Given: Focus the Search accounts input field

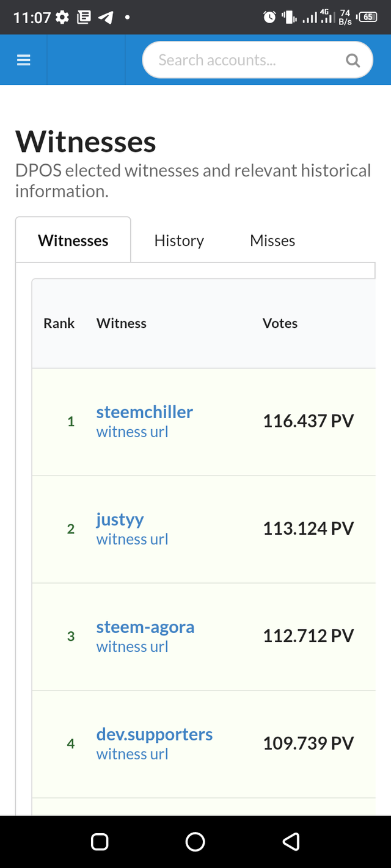Looking at the screenshot, I should [257, 60].
